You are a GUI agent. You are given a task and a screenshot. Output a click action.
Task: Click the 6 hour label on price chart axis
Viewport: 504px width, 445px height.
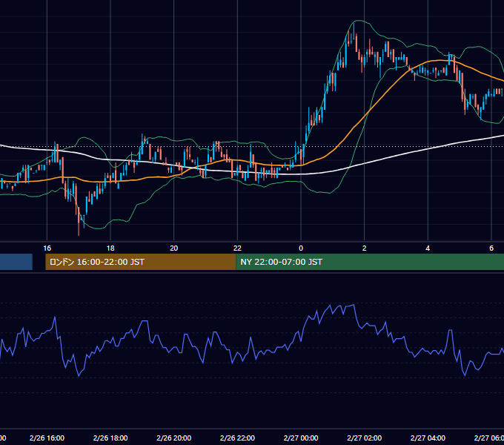[491, 248]
